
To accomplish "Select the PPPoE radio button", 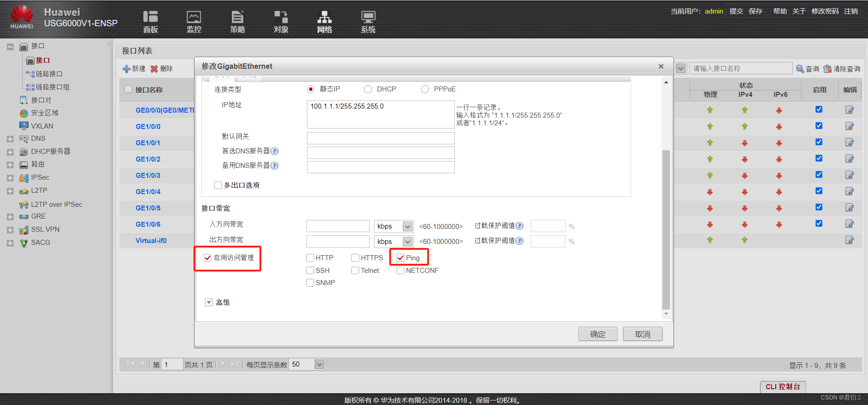I will (x=425, y=89).
